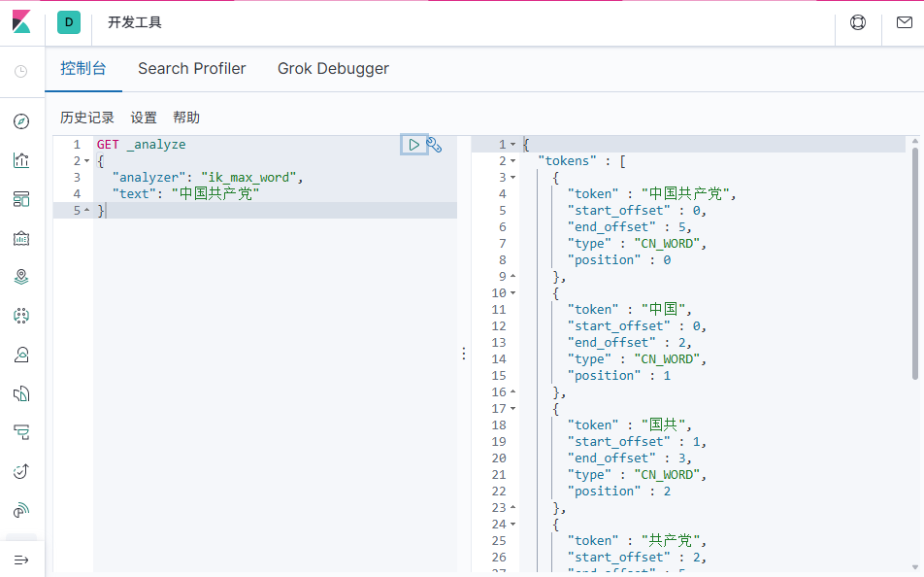Run the request with the play button
Screen dimensions: 924x577
(x=413, y=145)
